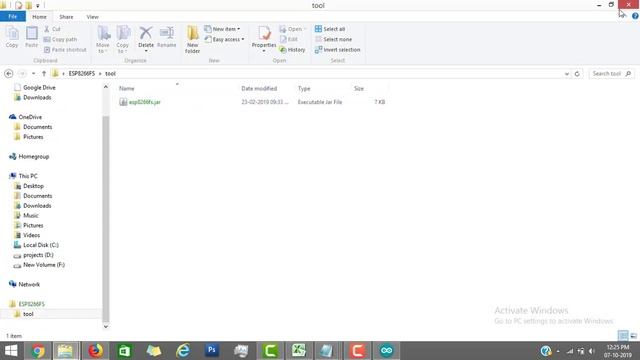Switch to the Share ribbon tab
The width and height of the screenshot is (640, 360).
tap(66, 17)
